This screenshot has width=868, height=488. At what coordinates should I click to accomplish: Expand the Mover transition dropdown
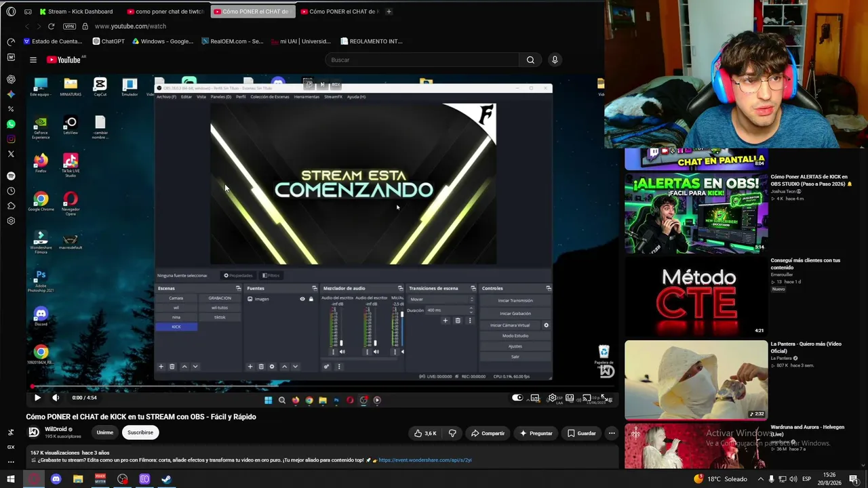click(441, 299)
